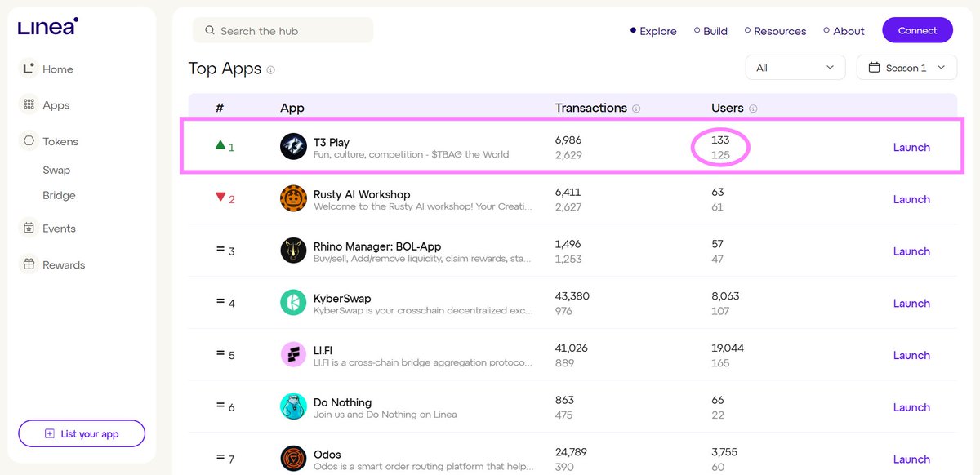980x475 pixels.
Task: Click the LI.FI app logo
Action: click(293, 355)
